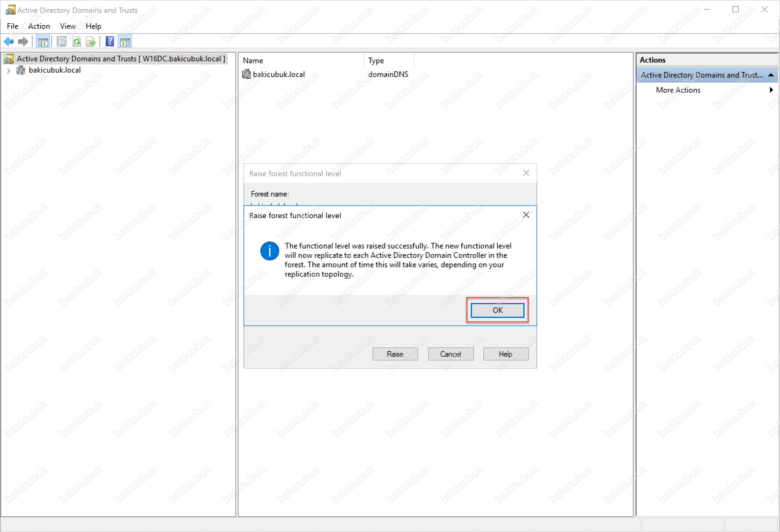This screenshot has height=532, width=780.
Task: Click the Forest name label in the dialog
Action: 270,194
